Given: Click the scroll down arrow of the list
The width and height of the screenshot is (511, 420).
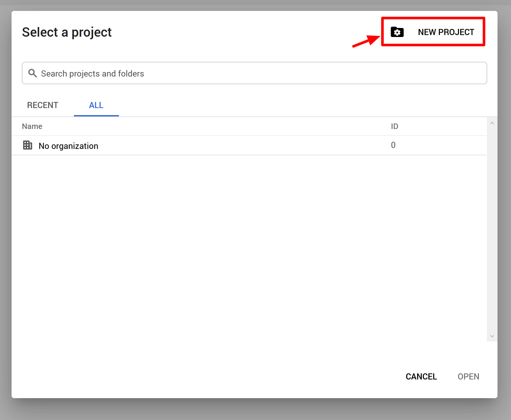Looking at the screenshot, I should pos(492,336).
